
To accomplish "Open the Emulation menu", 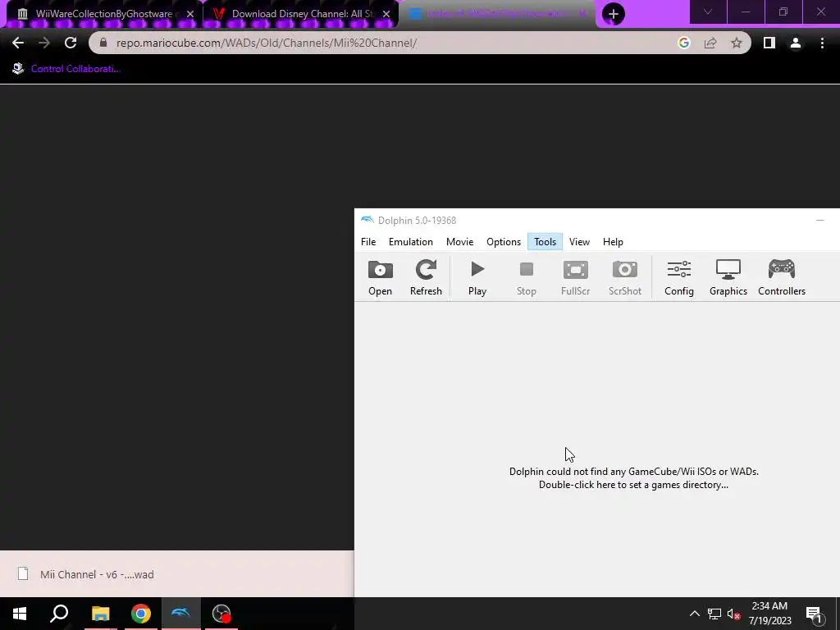I will [x=411, y=242].
